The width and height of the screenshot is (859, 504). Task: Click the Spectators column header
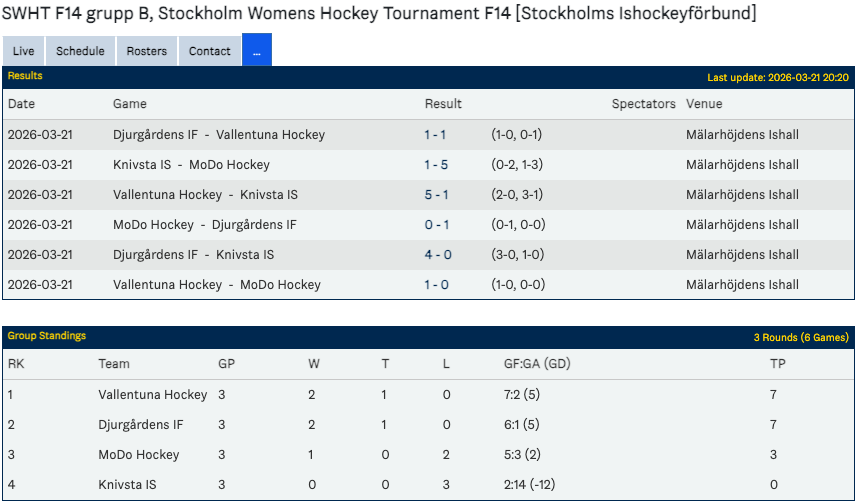643,104
